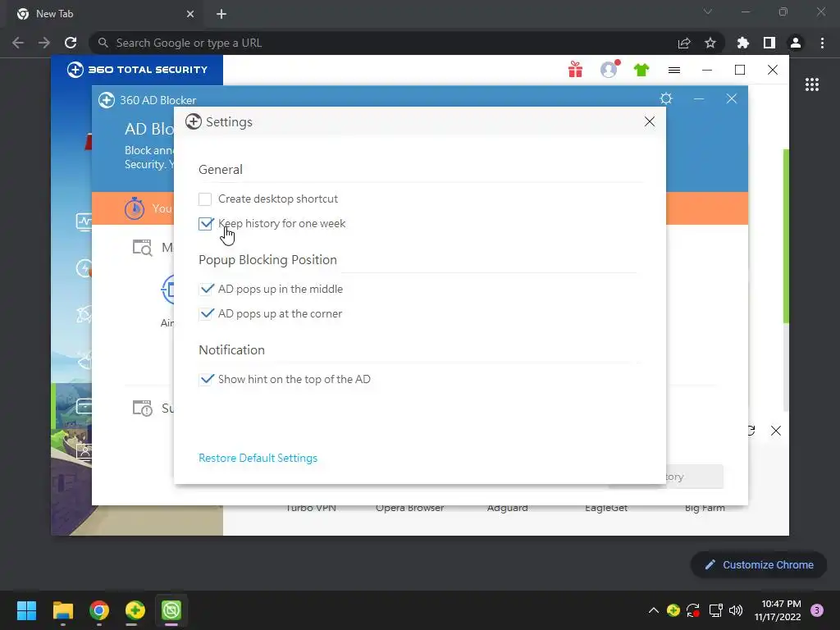Open user account avatar in 360 Total Security
The width and height of the screenshot is (840, 630).
pos(609,70)
